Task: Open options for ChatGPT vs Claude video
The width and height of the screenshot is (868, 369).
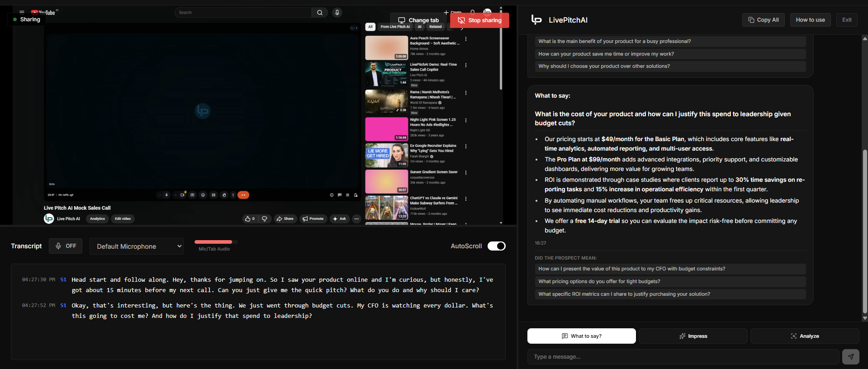Action: coord(466,199)
